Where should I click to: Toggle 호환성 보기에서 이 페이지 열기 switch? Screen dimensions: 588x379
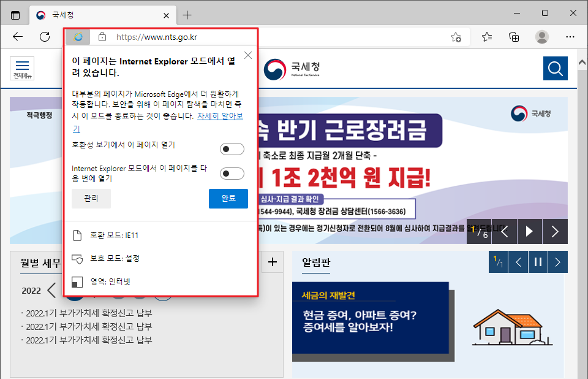pos(232,149)
